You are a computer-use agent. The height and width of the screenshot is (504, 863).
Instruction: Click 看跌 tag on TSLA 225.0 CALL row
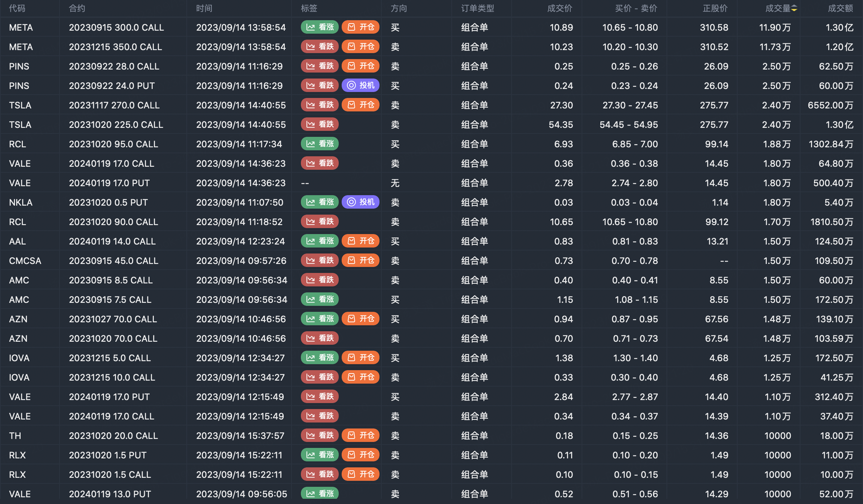(320, 125)
